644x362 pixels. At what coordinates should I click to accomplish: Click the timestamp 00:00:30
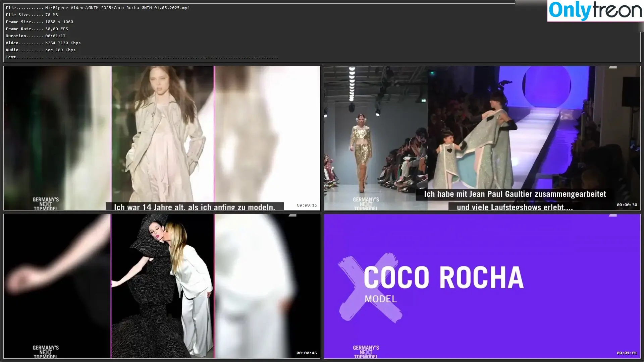[627, 205]
